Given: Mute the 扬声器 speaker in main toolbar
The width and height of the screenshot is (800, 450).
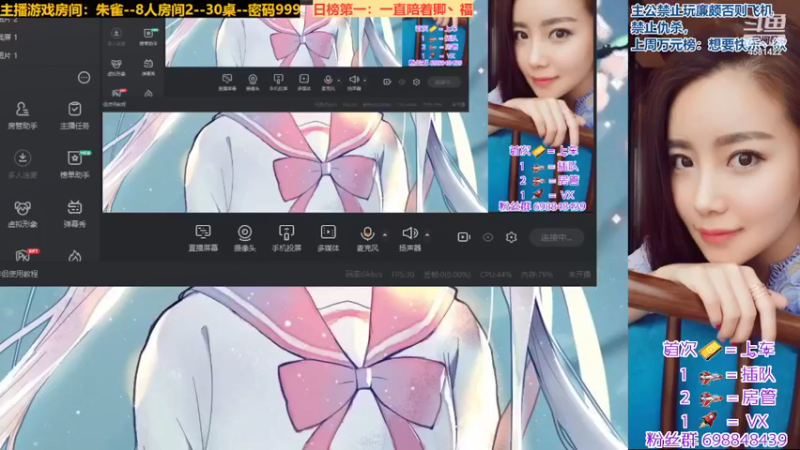Looking at the screenshot, I should pos(410,238).
